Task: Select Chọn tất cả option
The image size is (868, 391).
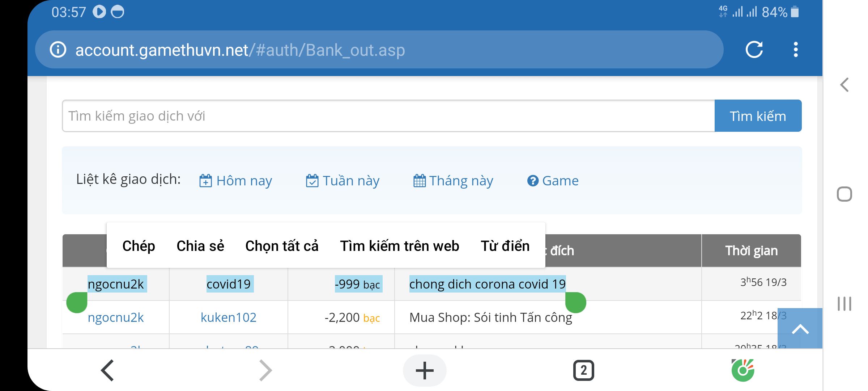Action: pos(282,246)
